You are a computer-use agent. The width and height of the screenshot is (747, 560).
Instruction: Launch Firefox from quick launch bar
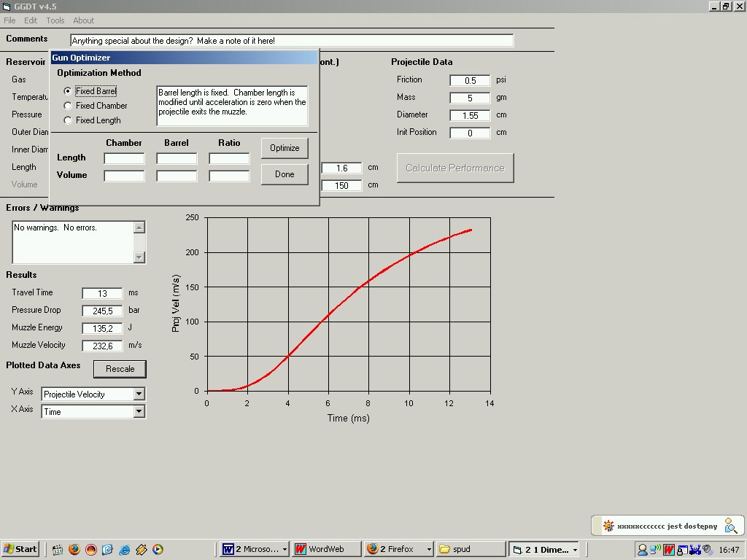[x=74, y=549]
